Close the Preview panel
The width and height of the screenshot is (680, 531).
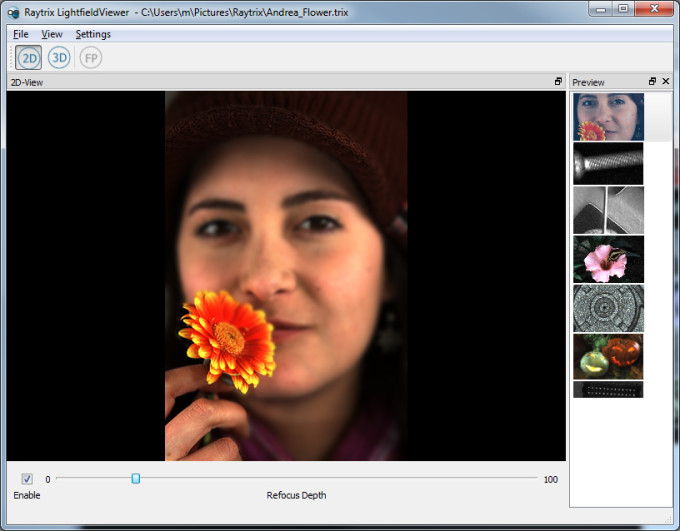[666, 81]
